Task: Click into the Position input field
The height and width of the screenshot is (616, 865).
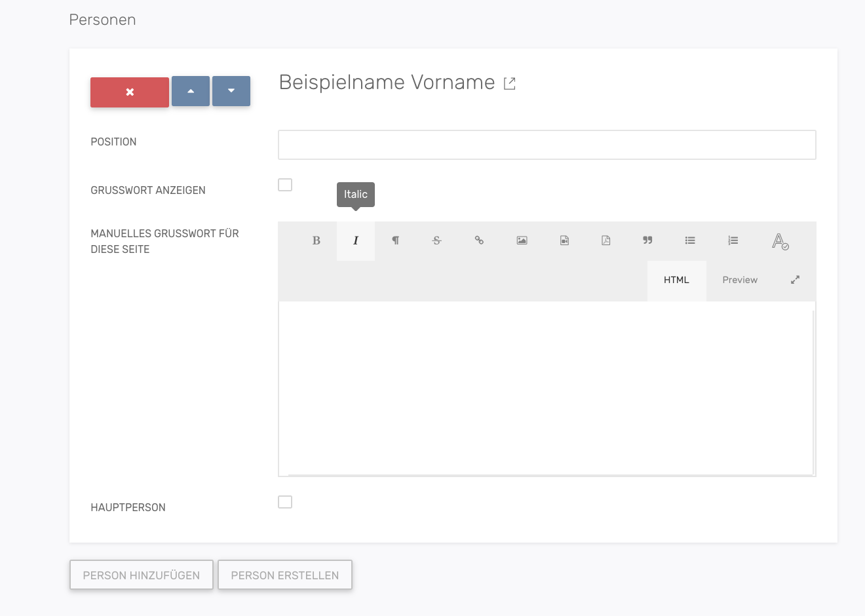Action: coord(547,145)
